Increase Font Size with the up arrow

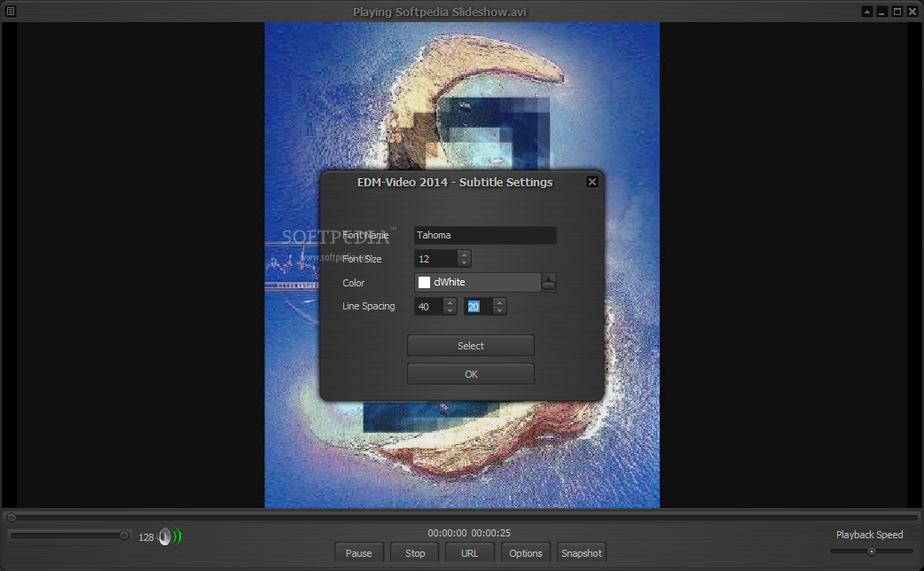[465, 254]
